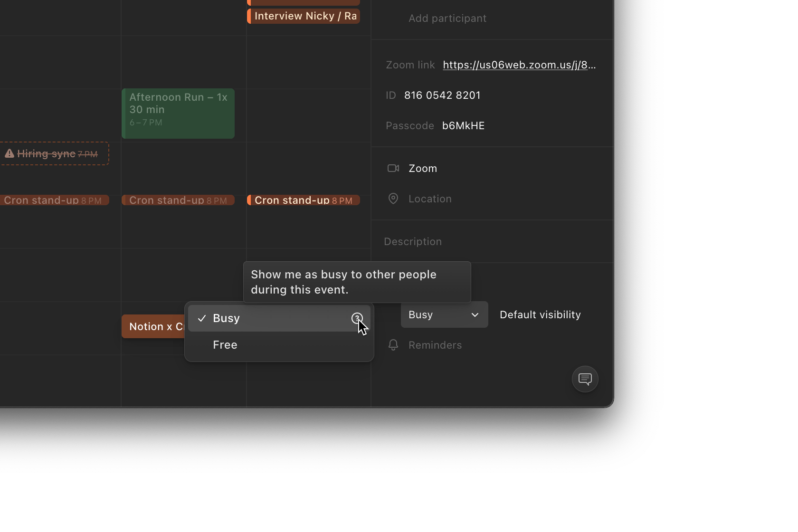This screenshot has height=532, width=798.
Task: Open the Busy availability dropdown
Action: pyautogui.click(x=444, y=314)
